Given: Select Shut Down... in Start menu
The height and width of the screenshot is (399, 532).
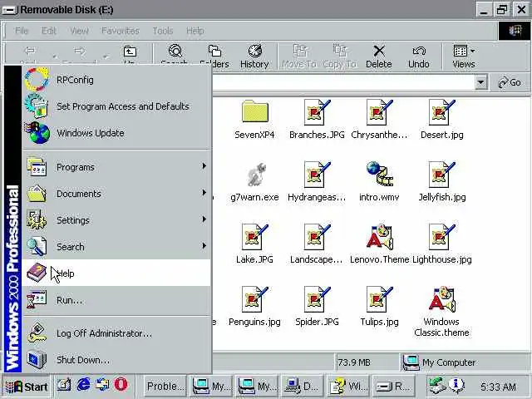Looking at the screenshot, I should (116, 360).
